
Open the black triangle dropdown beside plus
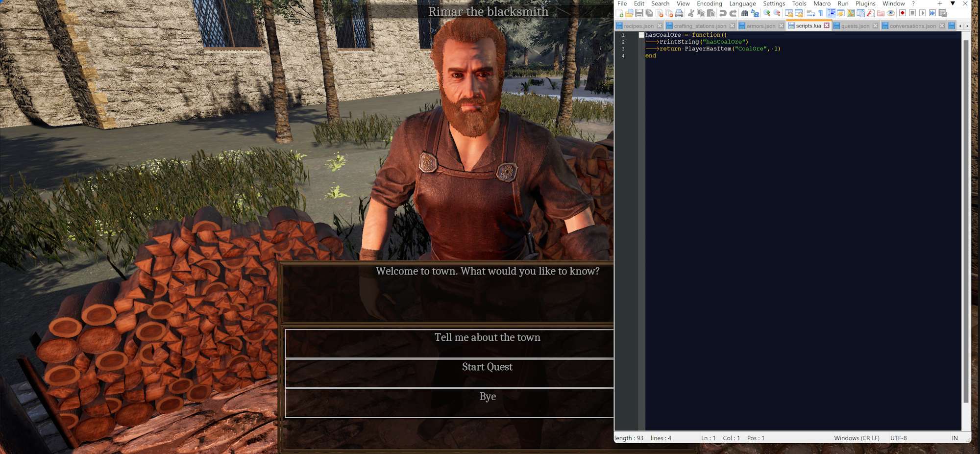(953, 4)
